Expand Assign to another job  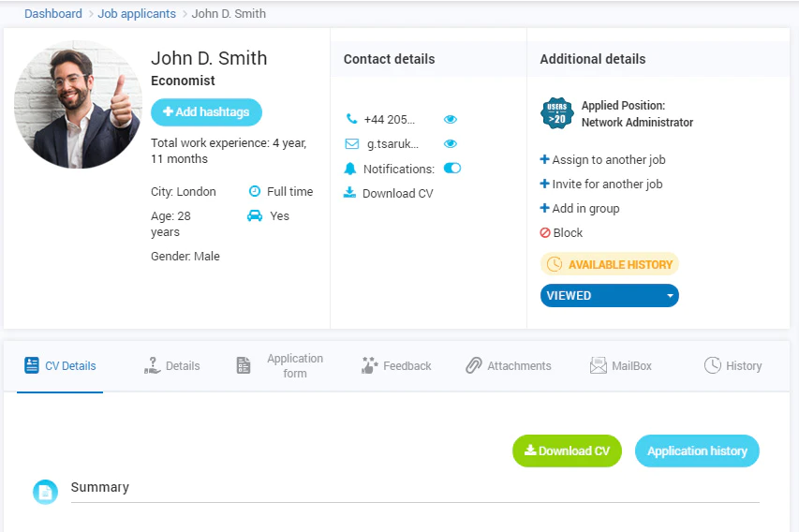click(602, 159)
